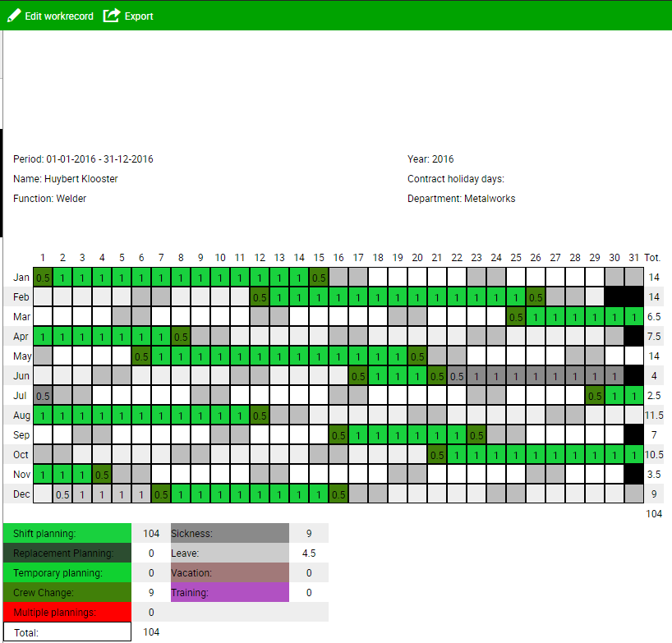Select the Shift planning green legend swatch
The width and height of the screenshot is (672, 643).
coord(67,534)
